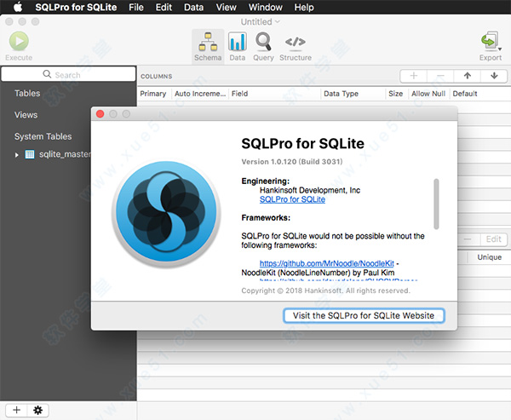This screenshot has height=420, width=511.
Task: Open the Data view
Action: 238,47
